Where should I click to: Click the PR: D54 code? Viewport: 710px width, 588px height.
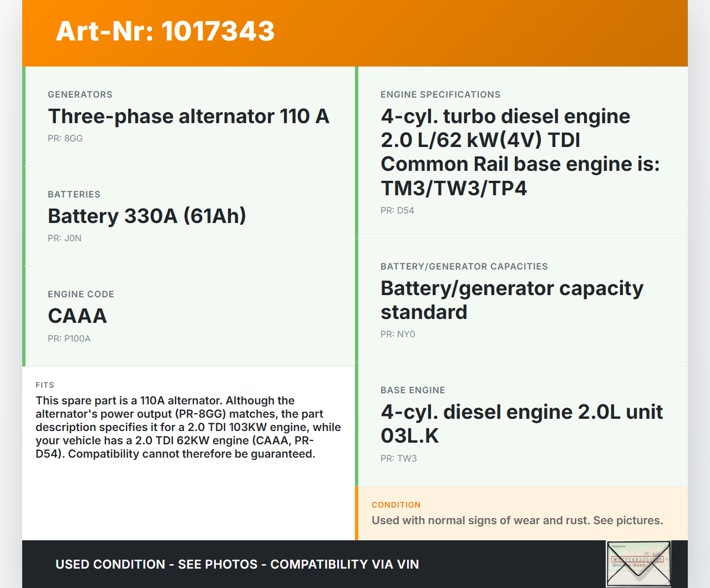397,211
